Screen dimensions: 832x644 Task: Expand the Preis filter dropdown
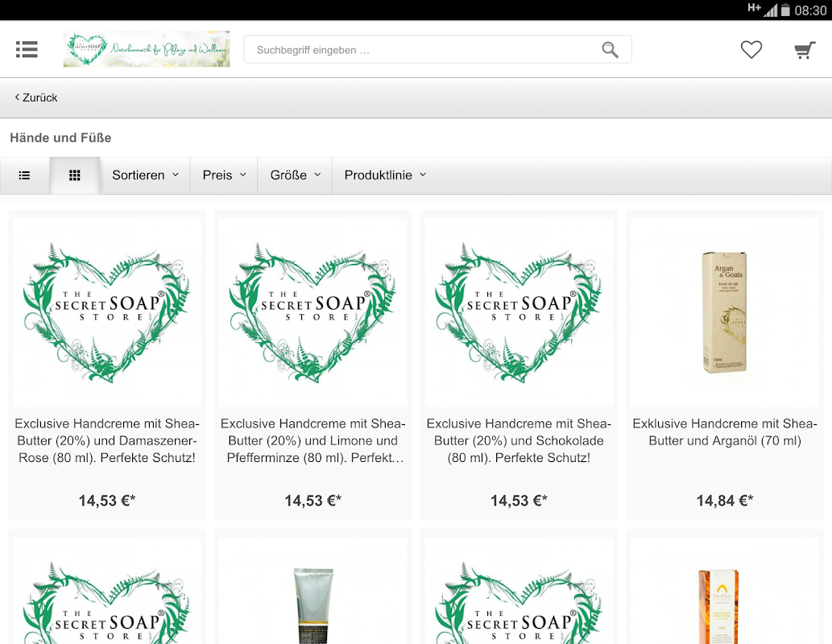click(224, 175)
